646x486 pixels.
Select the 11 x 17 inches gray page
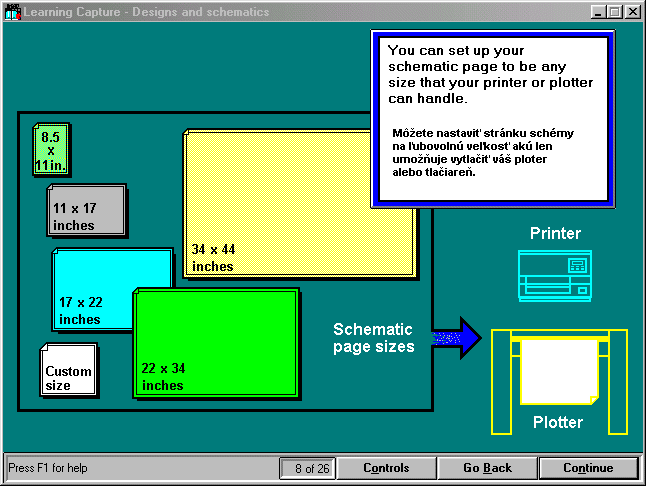[87, 209]
